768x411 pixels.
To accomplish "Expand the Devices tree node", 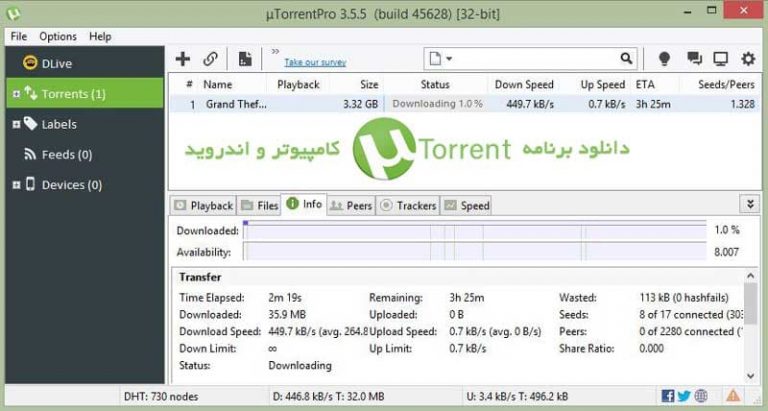I will pyautogui.click(x=16, y=185).
